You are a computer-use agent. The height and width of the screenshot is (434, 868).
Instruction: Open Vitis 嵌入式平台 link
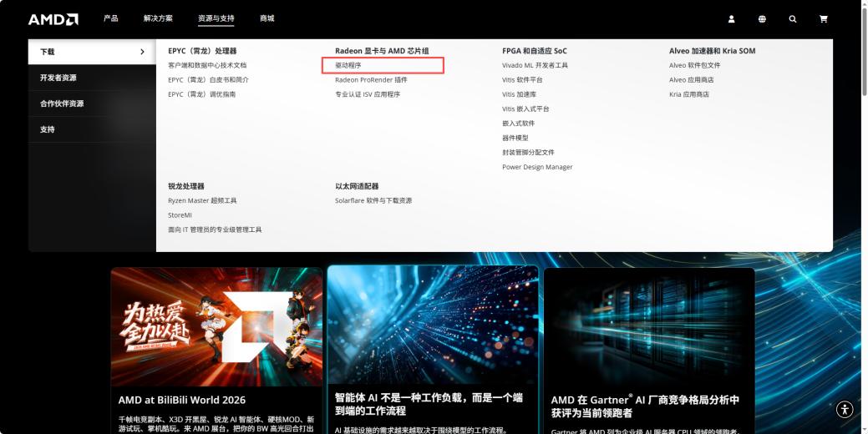[525, 108]
